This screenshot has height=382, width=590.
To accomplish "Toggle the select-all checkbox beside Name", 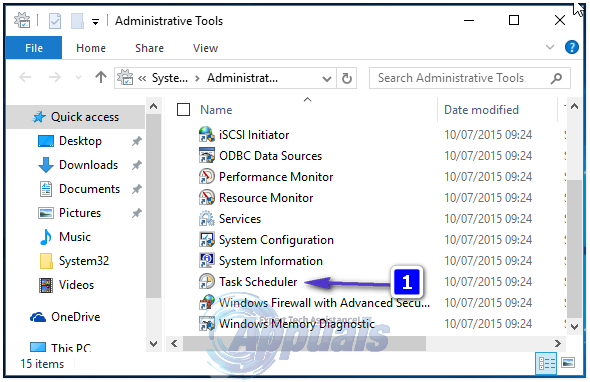I will pos(183,110).
